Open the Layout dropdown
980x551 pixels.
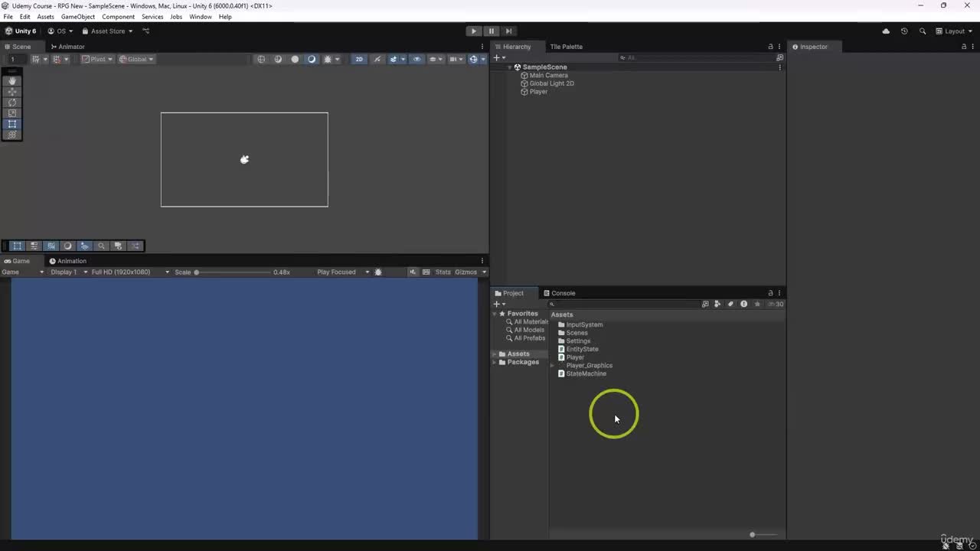[x=954, y=31]
